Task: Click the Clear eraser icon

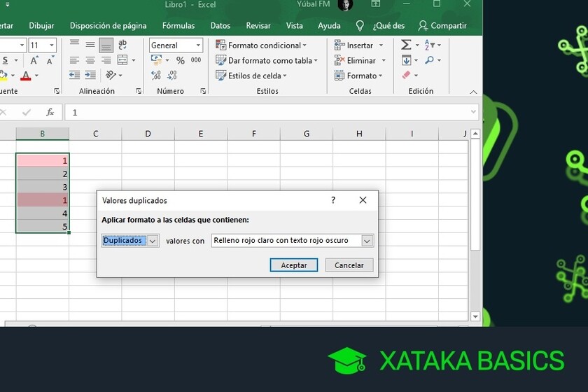Action: (406, 75)
